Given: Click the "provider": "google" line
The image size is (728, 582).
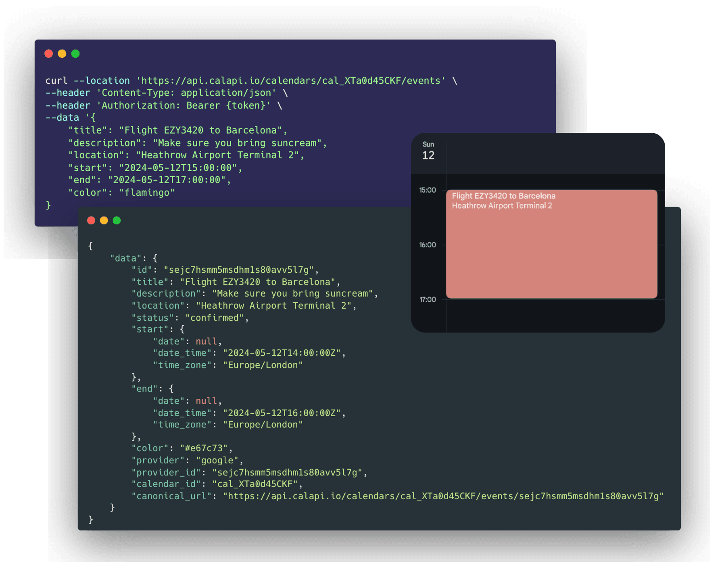Looking at the screenshot, I should tap(187, 461).
